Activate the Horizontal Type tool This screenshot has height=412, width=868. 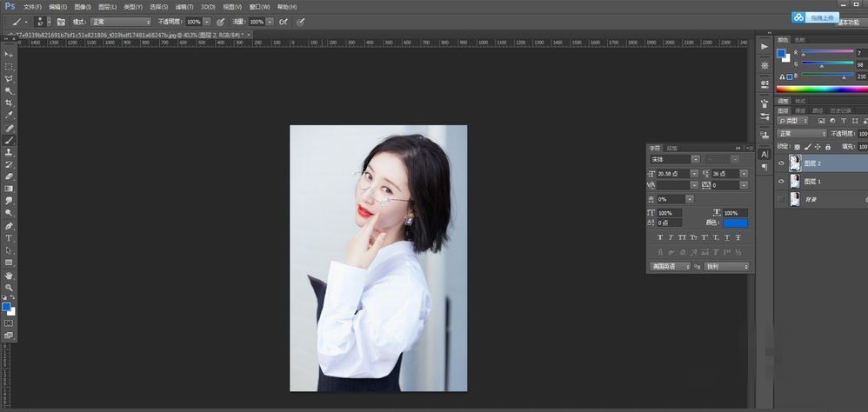[x=10, y=237]
